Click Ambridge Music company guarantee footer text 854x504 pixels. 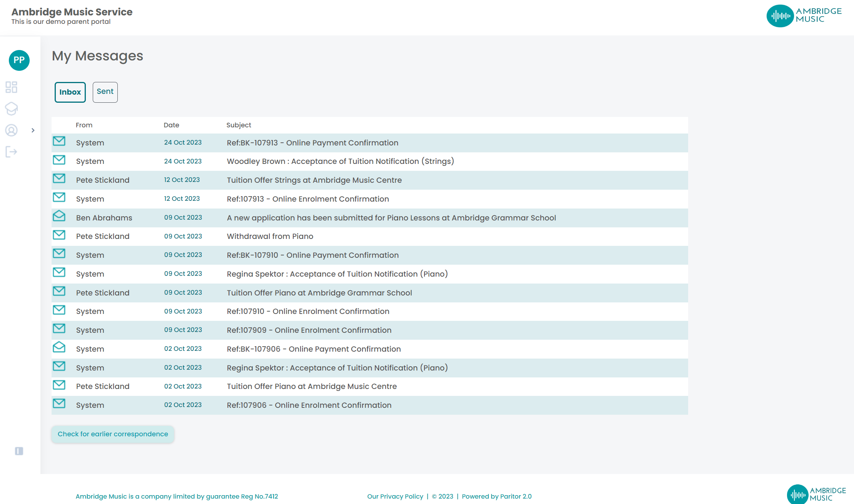coord(177,497)
